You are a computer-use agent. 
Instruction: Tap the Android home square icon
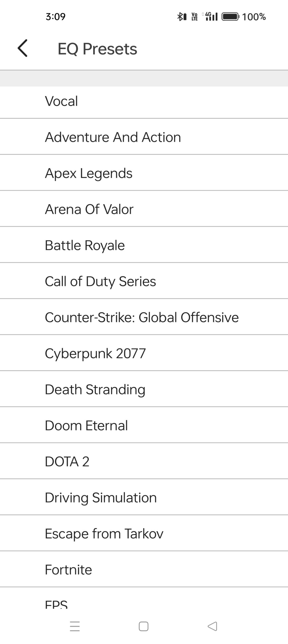[x=143, y=626]
